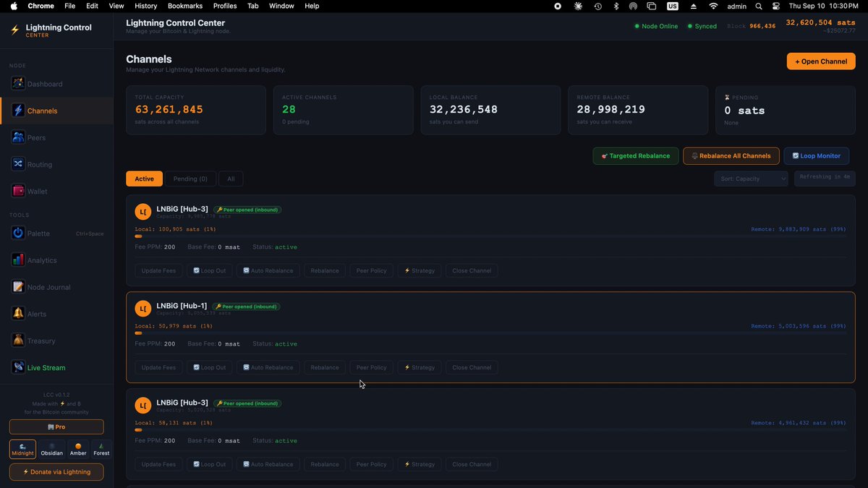Image resolution: width=868 pixels, height=488 pixels.
Task: Click the Active Channels 28 card
Action: pos(343,110)
